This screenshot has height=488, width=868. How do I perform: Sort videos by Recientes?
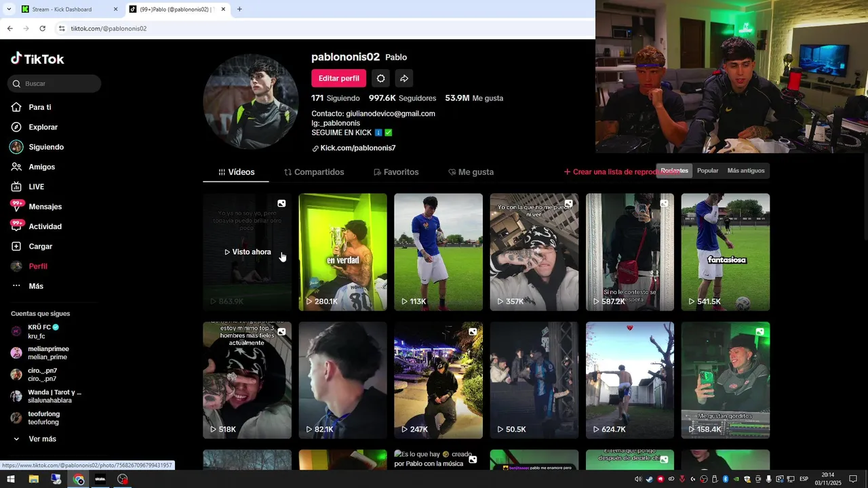pos(674,171)
